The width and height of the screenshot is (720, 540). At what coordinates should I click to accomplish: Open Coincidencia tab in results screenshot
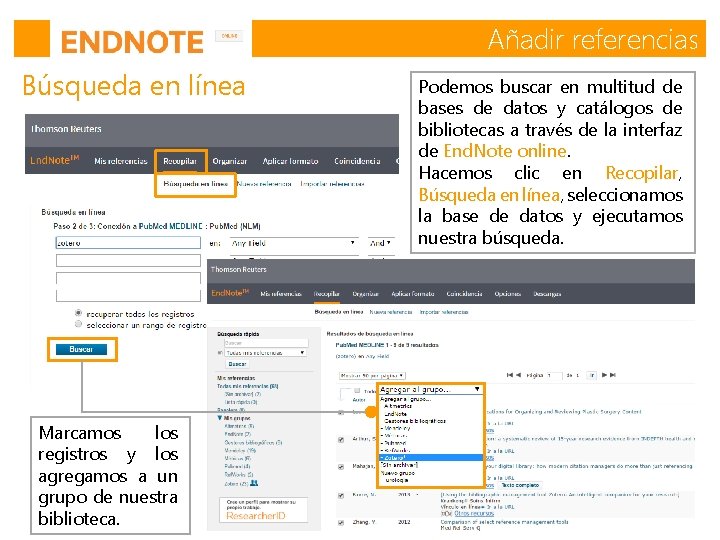pos(464,294)
